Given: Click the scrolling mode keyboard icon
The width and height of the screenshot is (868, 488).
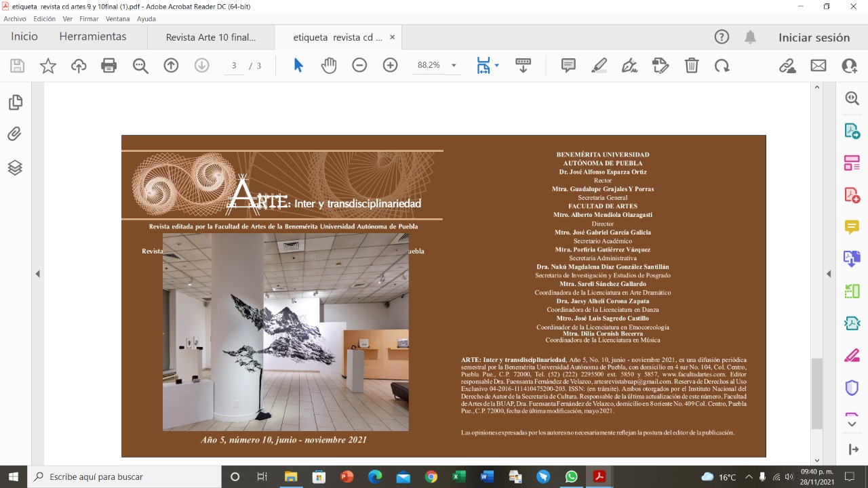Looking at the screenshot, I should coord(523,66).
